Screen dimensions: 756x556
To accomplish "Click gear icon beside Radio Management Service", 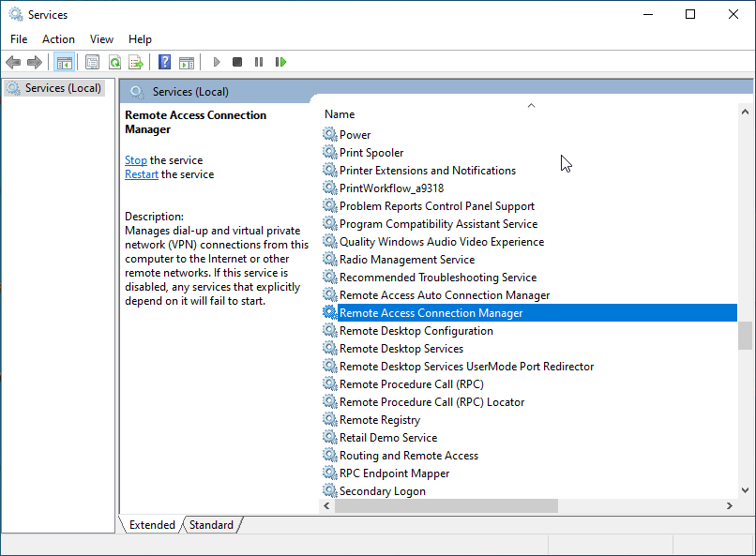I will 330,259.
